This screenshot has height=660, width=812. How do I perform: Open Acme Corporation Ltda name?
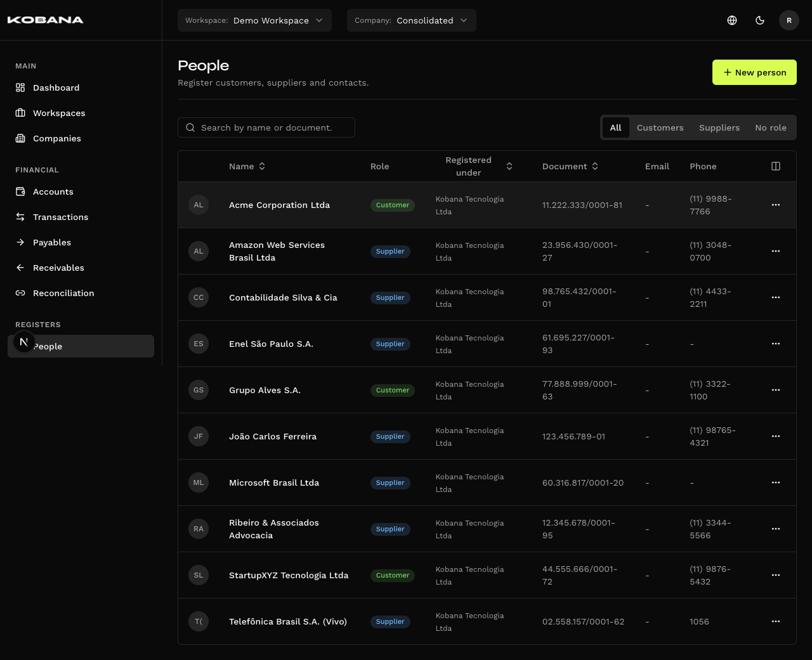279,205
